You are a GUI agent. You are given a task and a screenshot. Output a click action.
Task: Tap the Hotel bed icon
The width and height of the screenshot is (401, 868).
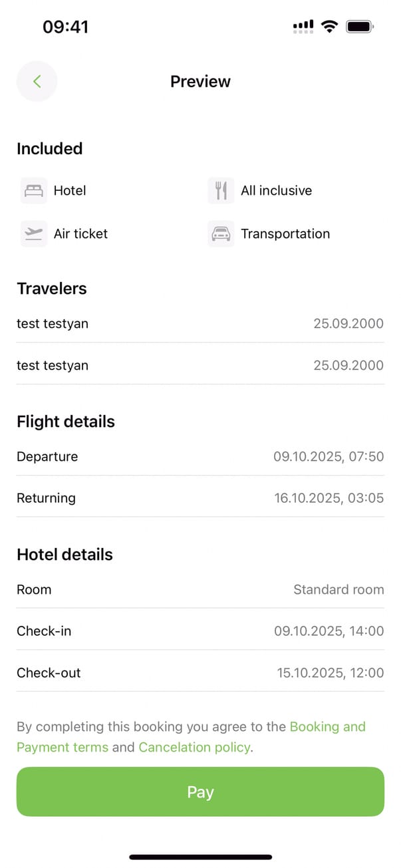pos(34,191)
